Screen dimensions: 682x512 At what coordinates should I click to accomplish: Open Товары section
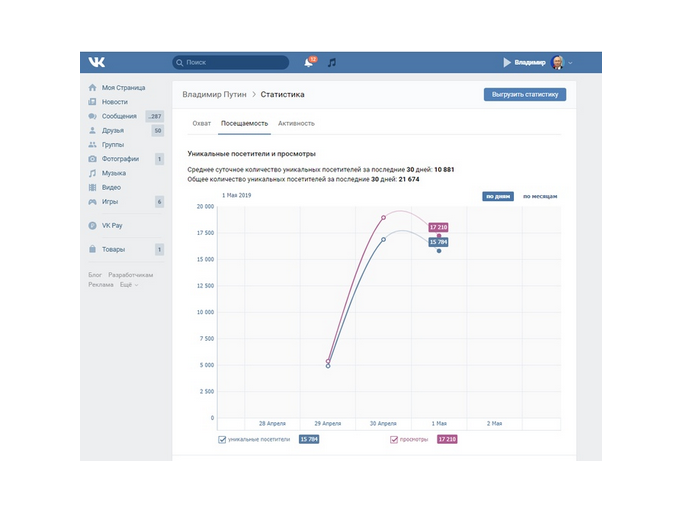pos(113,249)
